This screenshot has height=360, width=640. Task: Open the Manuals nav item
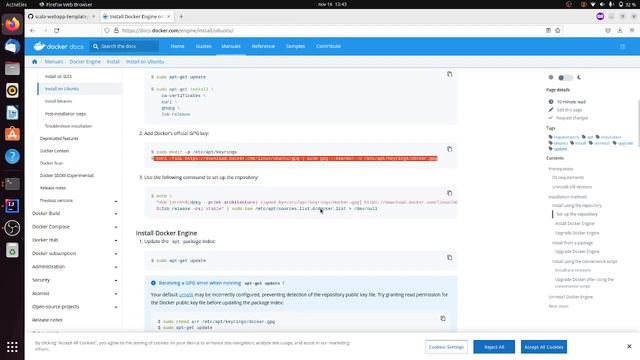pyautogui.click(x=231, y=46)
